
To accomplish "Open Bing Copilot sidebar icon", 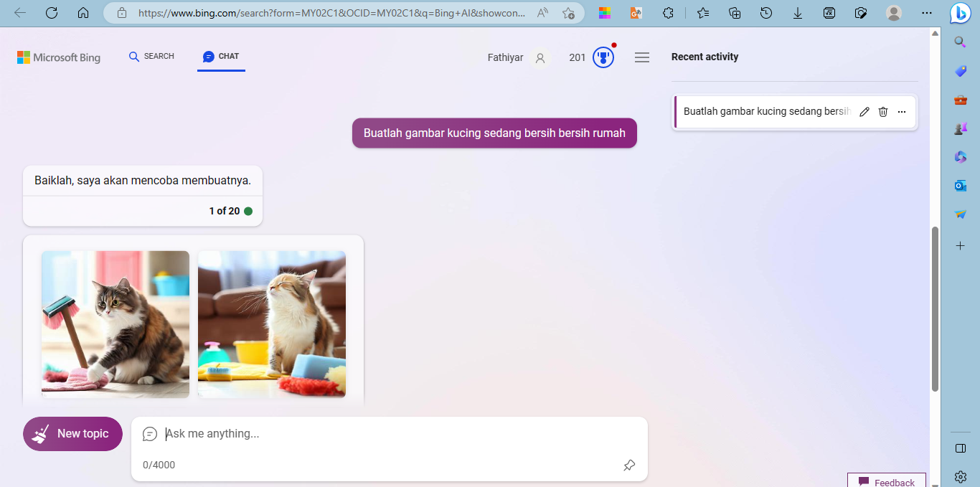I will tap(960, 14).
